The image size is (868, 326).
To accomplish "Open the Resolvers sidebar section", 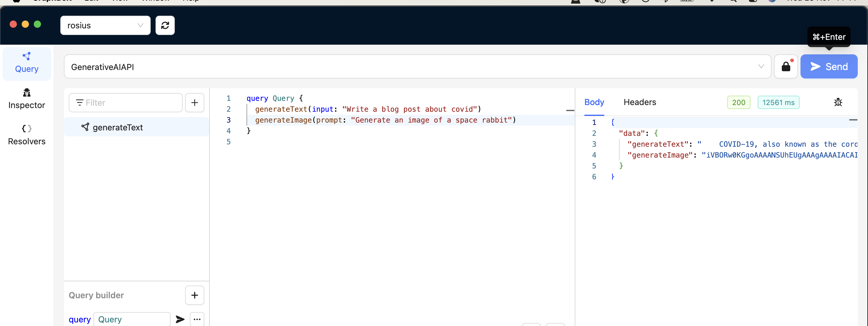I will click(27, 135).
